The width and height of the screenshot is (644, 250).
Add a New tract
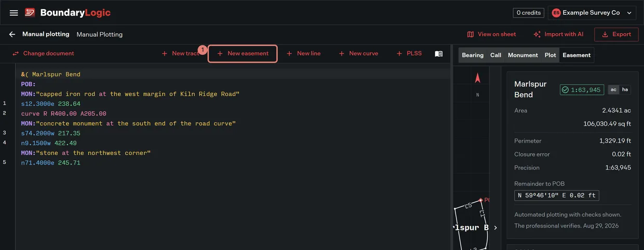tap(181, 53)
